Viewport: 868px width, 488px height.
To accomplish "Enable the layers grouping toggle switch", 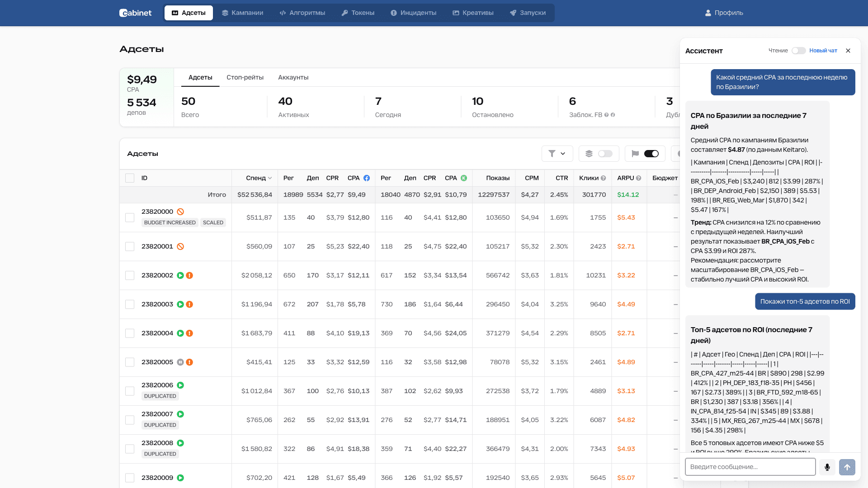I will 605,154.
